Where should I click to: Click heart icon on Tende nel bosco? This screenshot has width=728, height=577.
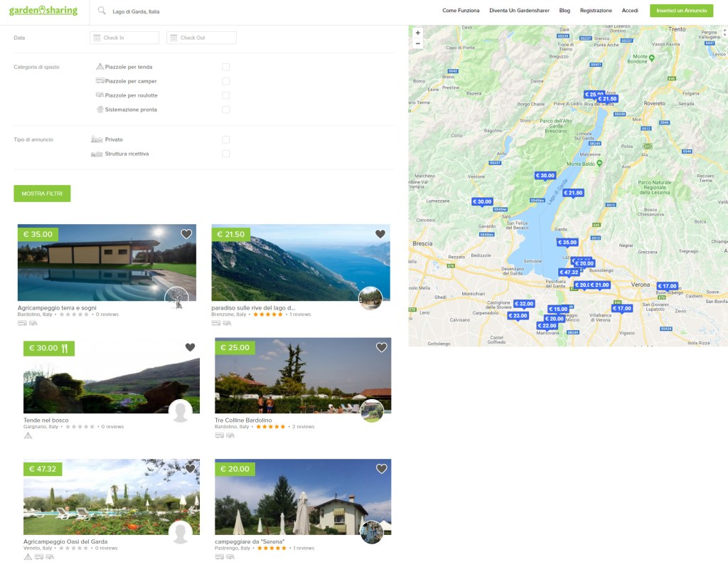pyautogui.click(x=190, y=347)
